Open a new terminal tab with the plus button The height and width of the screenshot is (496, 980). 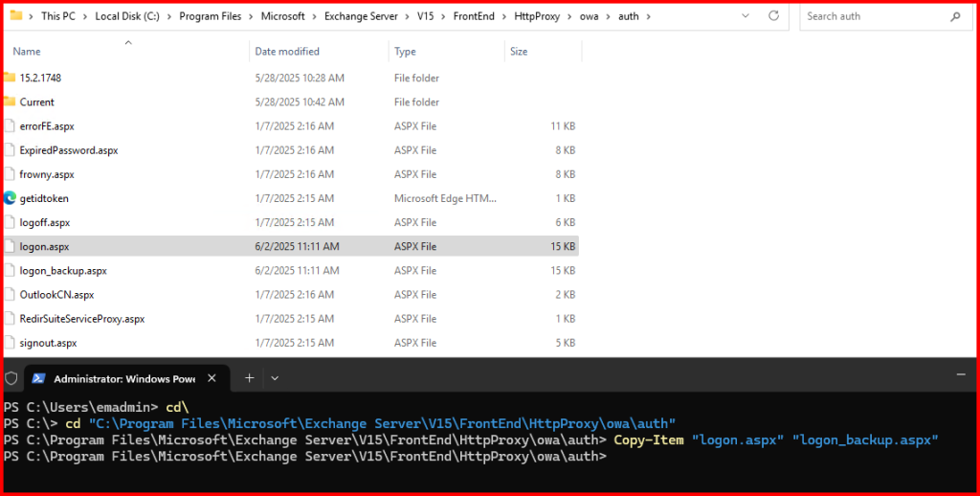click(x=249, y=378)
